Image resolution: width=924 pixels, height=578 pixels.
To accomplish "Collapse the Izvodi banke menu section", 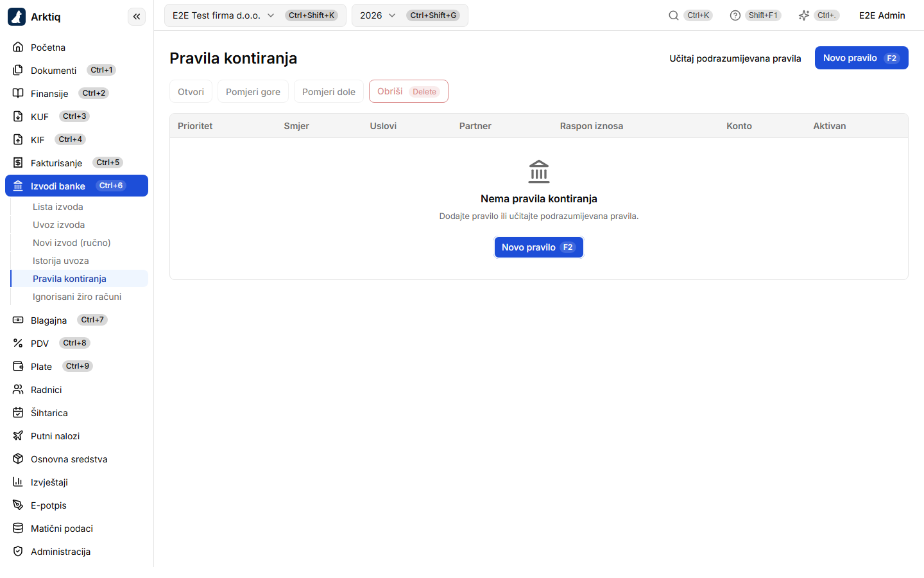I will [76, 186].
